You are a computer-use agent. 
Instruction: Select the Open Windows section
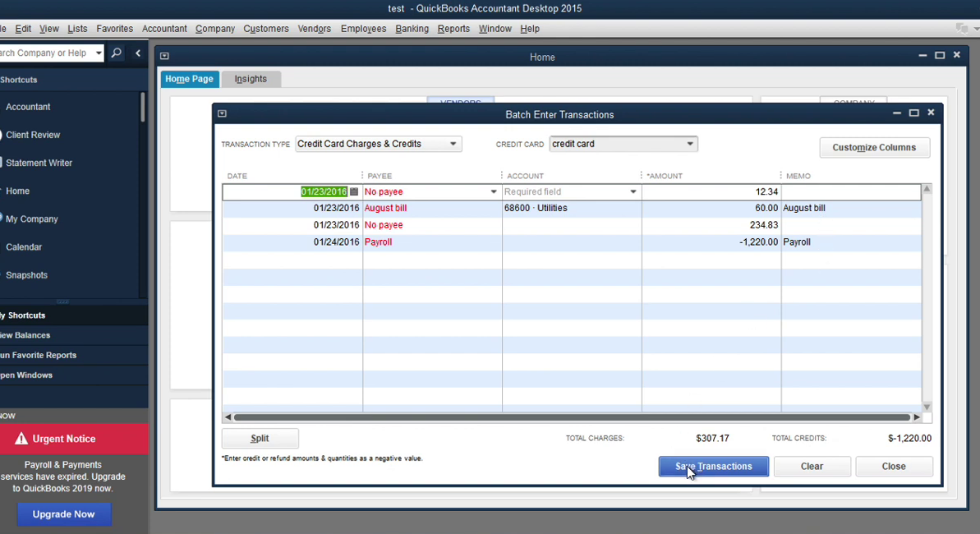pyautogui.click(x=74, y=375)
